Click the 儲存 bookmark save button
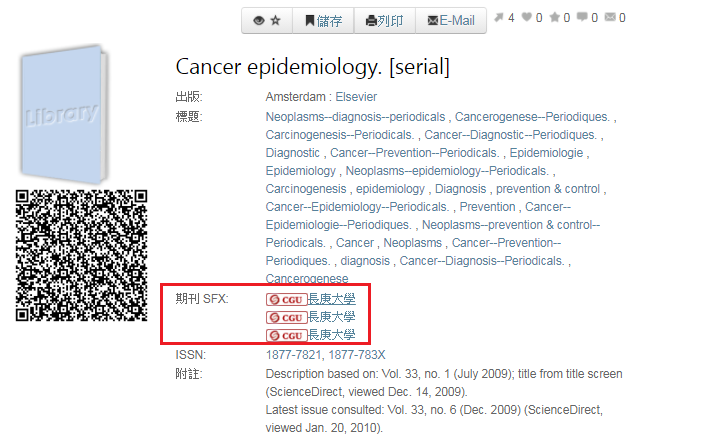717x436 pixels. (323, 21)
